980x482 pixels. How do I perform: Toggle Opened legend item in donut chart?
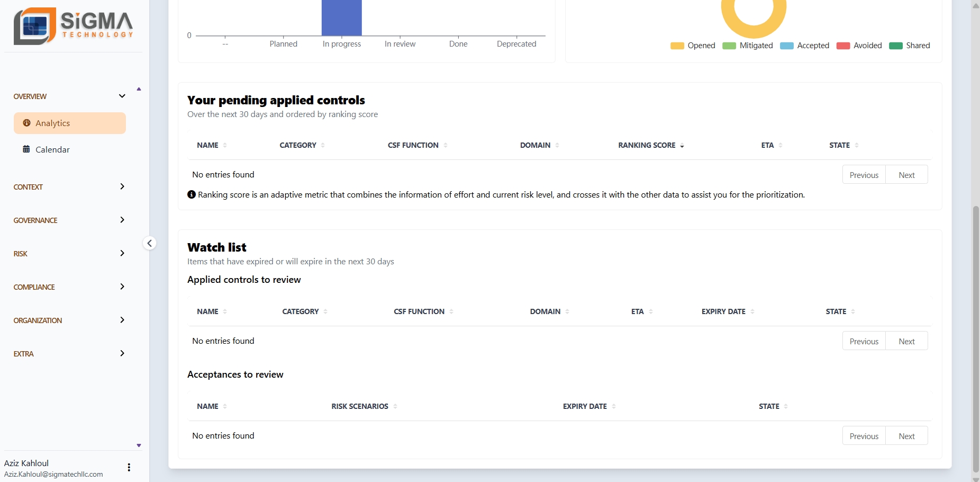coord(693,46)
